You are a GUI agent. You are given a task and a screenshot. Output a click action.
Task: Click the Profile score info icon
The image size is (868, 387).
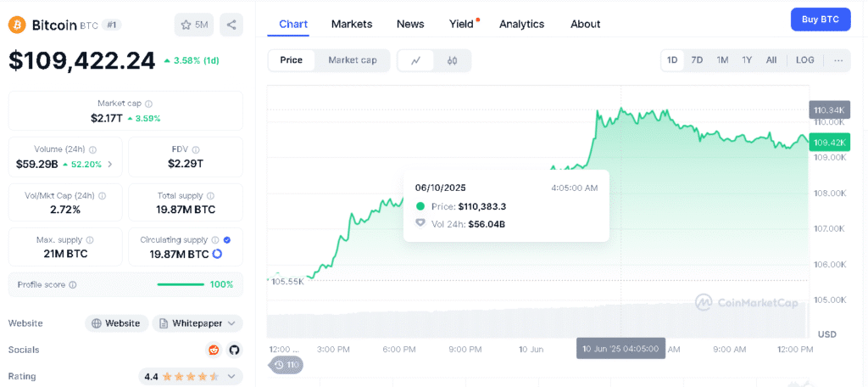pos(73,285)
